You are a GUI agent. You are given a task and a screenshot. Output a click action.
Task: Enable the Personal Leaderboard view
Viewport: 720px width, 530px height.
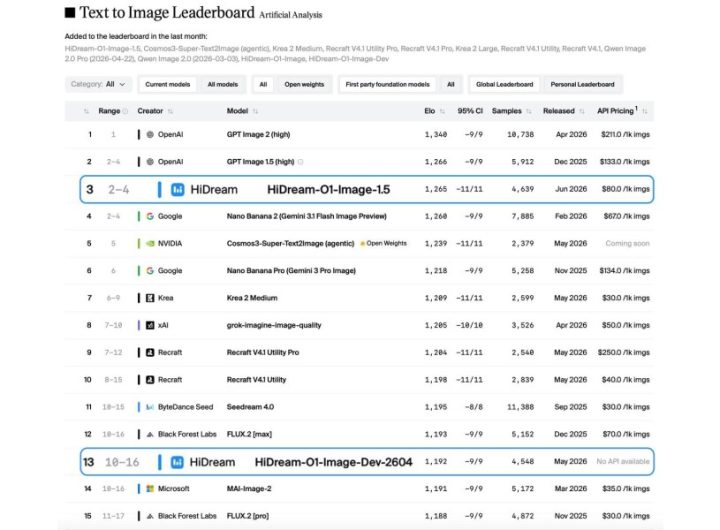pyautogui.click(x=582, y=85)
